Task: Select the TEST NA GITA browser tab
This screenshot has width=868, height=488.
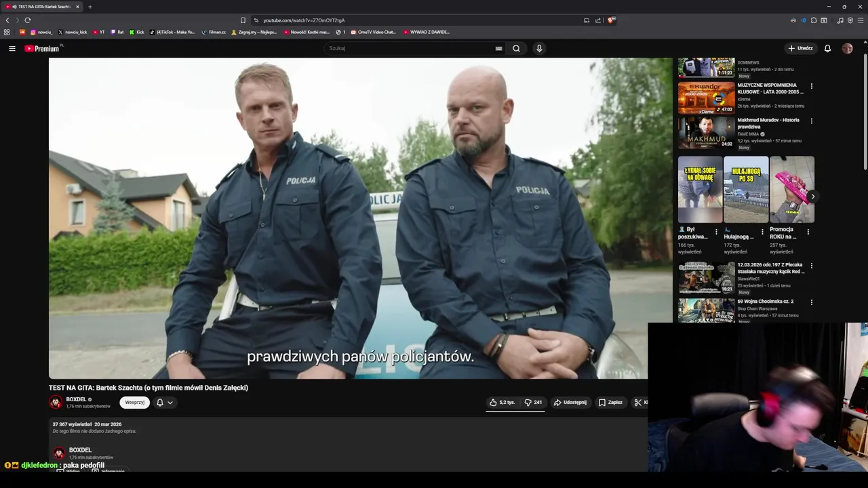Action: coord(43,7)
